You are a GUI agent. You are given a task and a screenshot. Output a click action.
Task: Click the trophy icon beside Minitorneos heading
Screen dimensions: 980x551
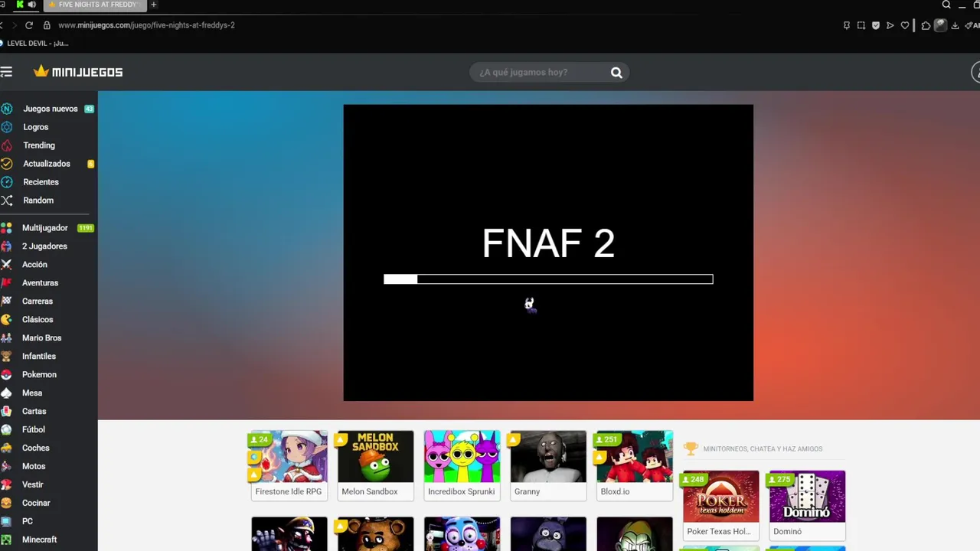(691, 448)
